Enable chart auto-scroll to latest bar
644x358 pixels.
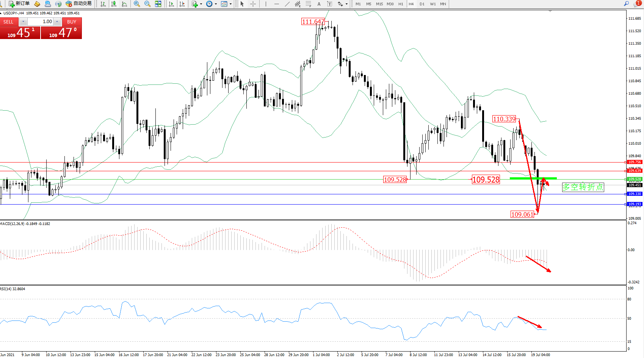171,4
